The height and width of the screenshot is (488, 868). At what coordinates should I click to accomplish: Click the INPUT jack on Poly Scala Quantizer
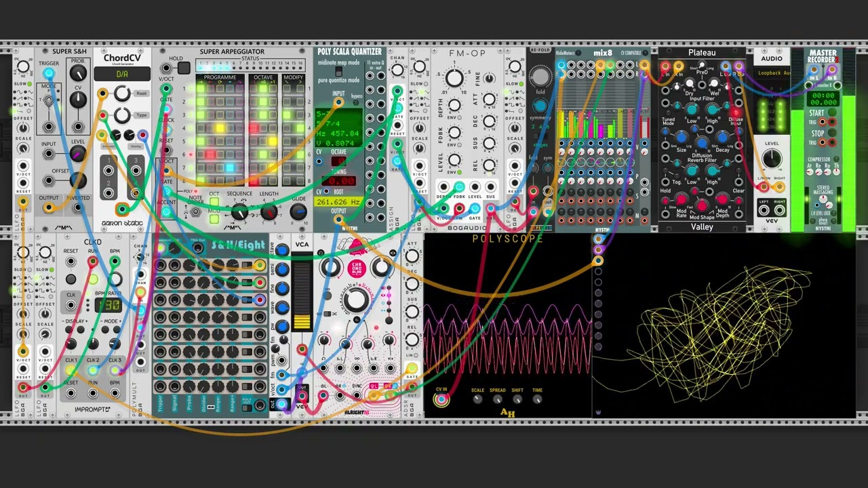click(x=338, y=103)
